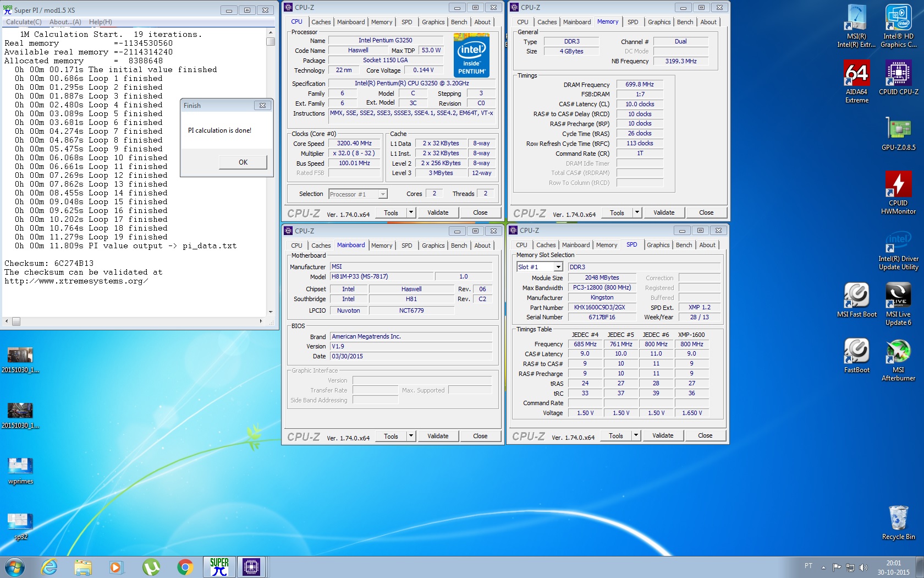Click Validate in Memory tab window

click(664, 212)
